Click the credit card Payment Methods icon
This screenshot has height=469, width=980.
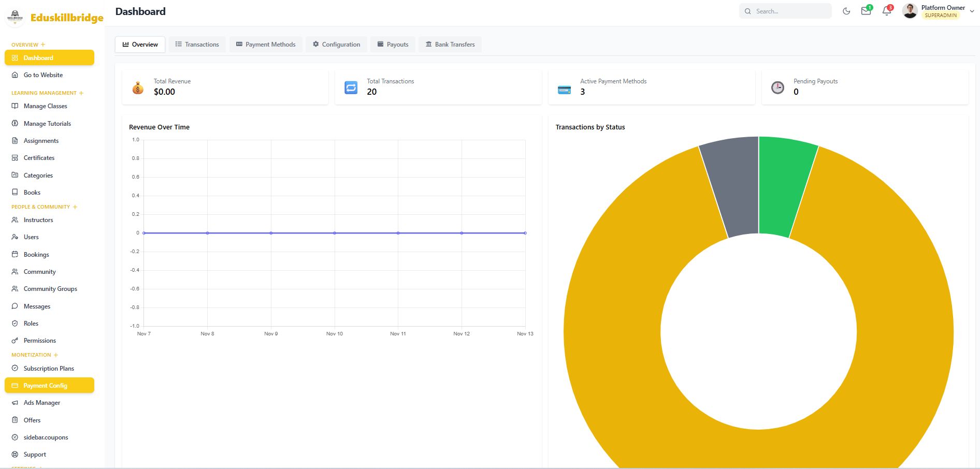[564, 90]
